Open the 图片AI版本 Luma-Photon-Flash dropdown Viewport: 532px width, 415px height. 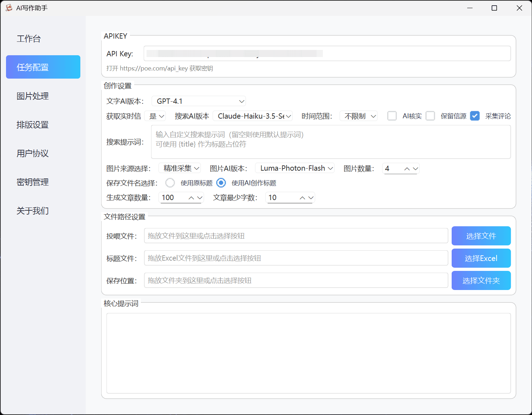(x=294, y=168)
